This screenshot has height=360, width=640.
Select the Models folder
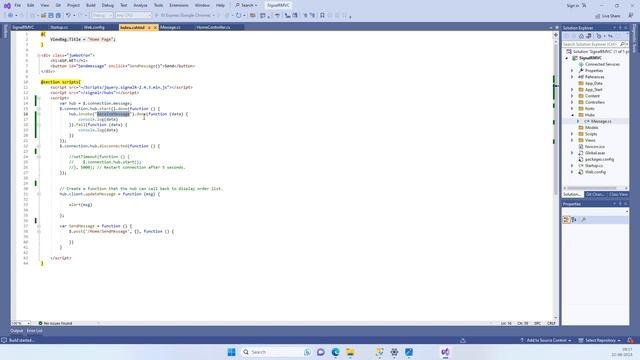[591, 128]
